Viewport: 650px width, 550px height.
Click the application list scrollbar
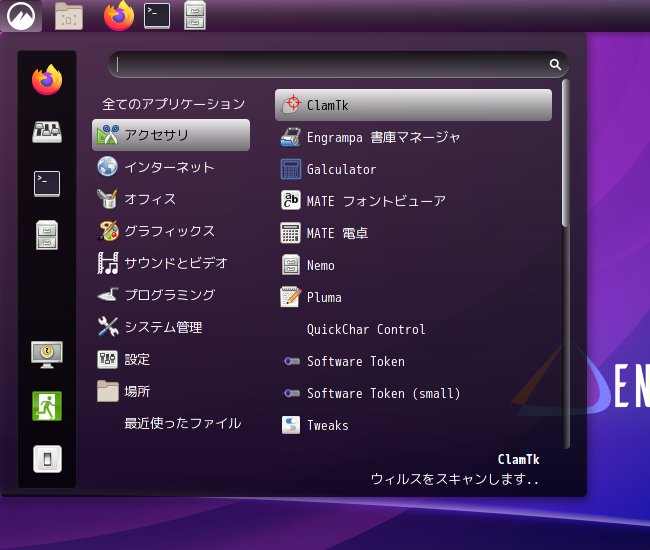click(x=566, y=153)
